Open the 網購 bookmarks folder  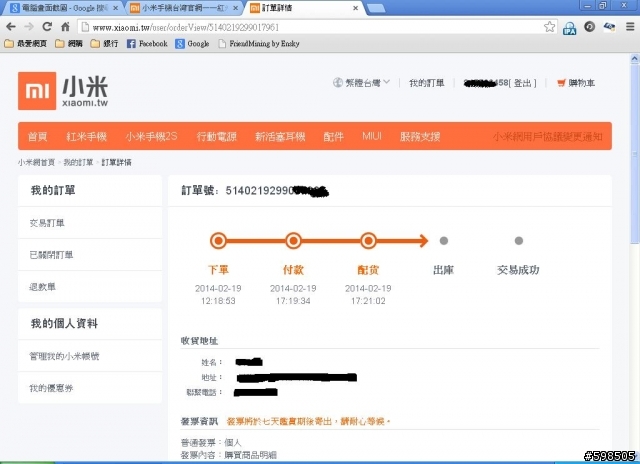tap(69, 44)
